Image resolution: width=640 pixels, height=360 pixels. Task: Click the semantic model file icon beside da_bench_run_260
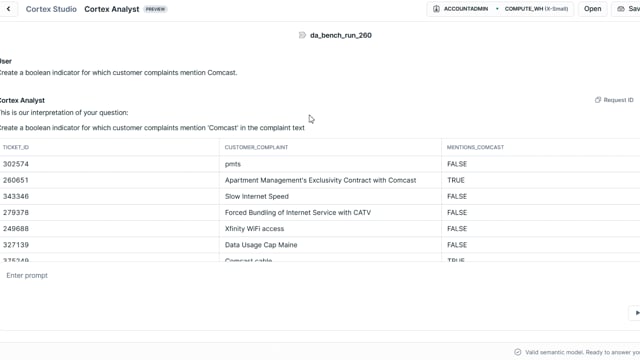coord(302,35)
